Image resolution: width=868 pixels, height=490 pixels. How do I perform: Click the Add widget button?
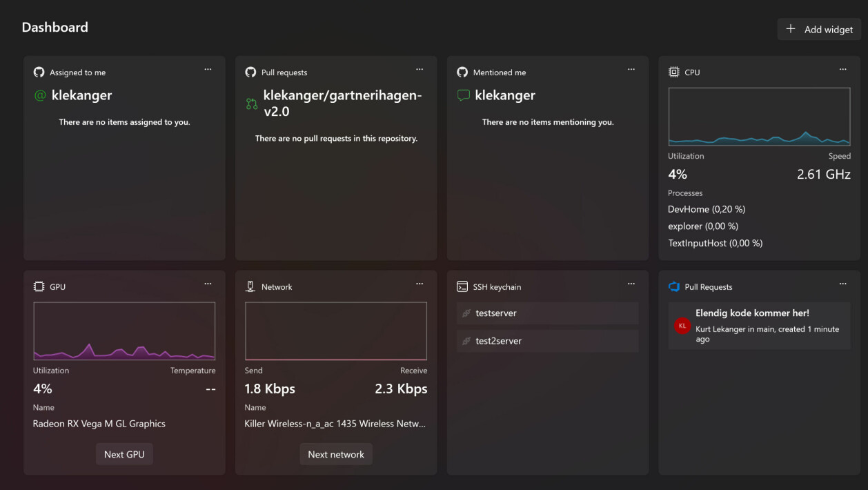click(x=819, y=29)
